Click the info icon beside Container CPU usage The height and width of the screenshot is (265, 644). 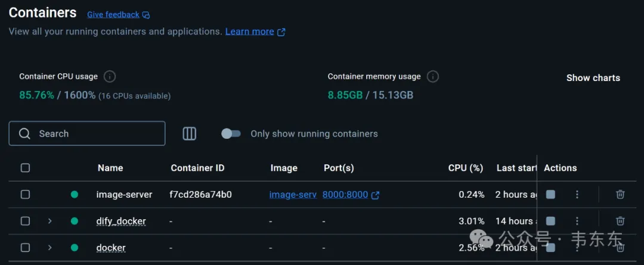click(x=110, y=76)
